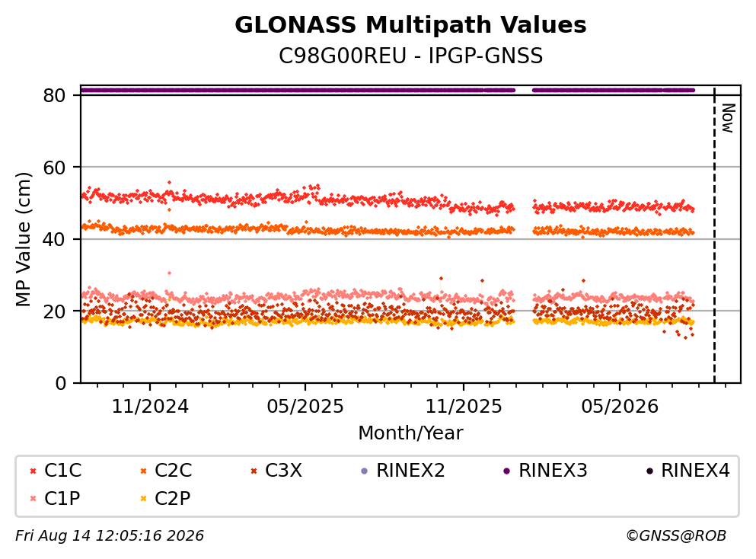
Task: Click the timestamp "Fri Aug 14 12:05:16 2026"
Action: click(110, 536)
